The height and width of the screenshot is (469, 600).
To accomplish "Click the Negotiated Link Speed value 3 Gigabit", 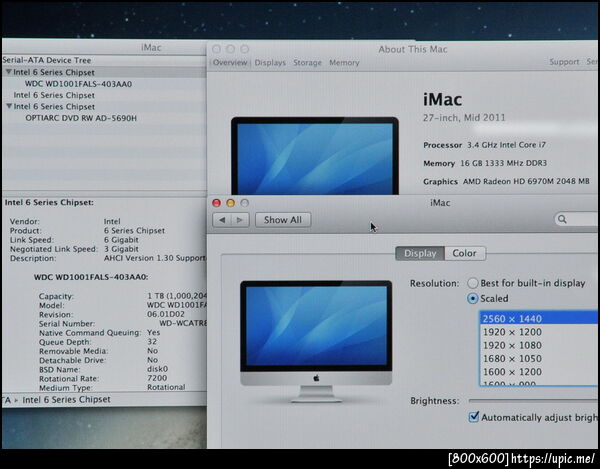I will click(x=121, y=249).
